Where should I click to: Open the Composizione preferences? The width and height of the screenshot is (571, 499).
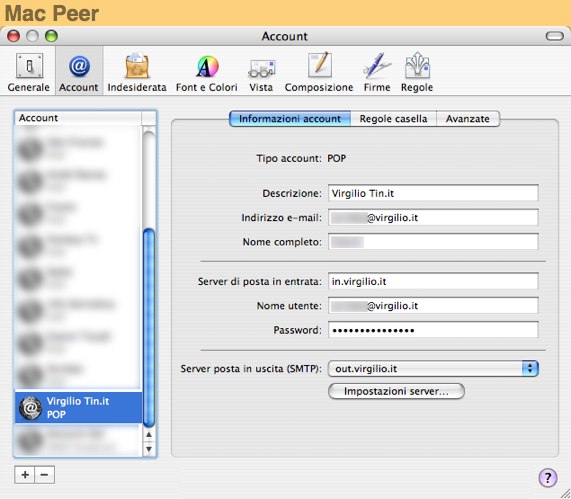[319, 72]
